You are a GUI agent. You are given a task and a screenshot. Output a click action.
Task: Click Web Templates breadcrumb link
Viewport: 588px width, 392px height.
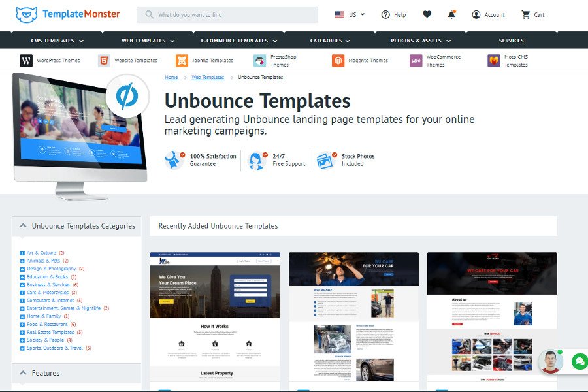pyautogui.click(x=208, y=77)
